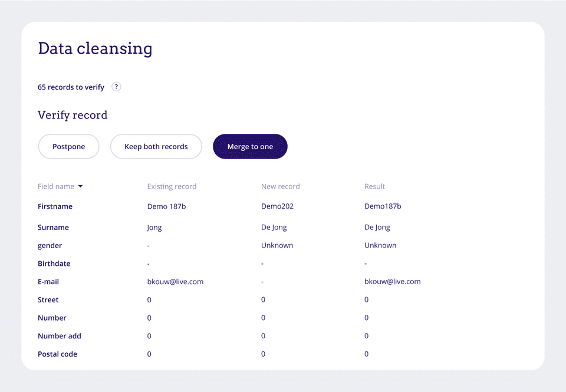Select the Surname field label

53,228
